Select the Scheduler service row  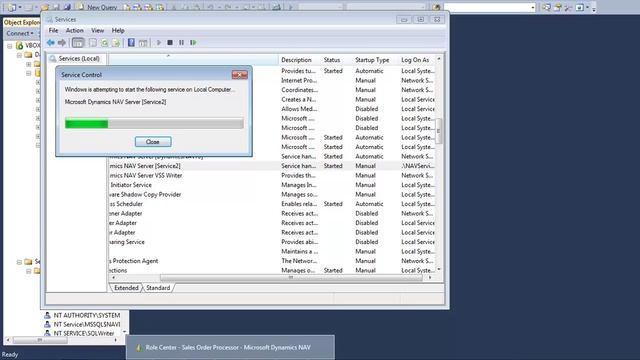click(x=272, y=204)
